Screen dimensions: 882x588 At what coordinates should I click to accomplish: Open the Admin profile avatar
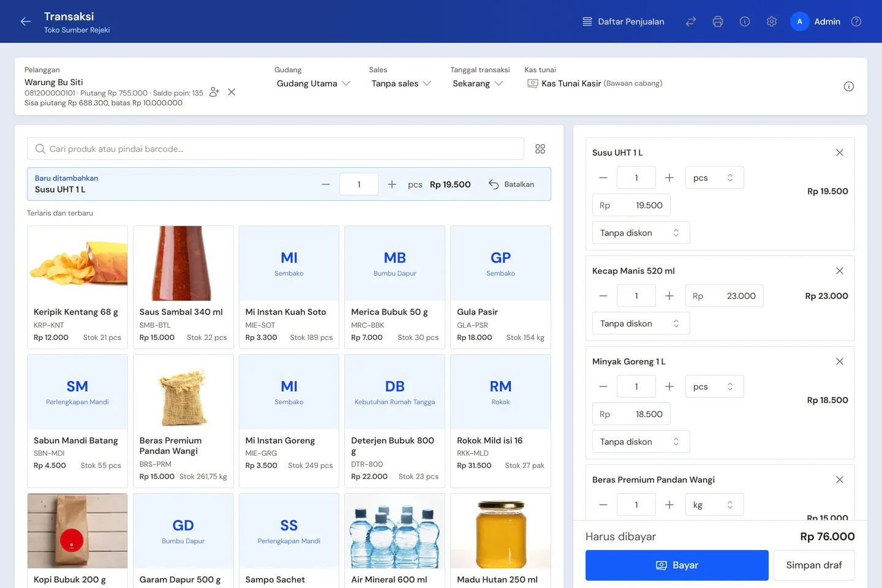[x=799, y=21]
